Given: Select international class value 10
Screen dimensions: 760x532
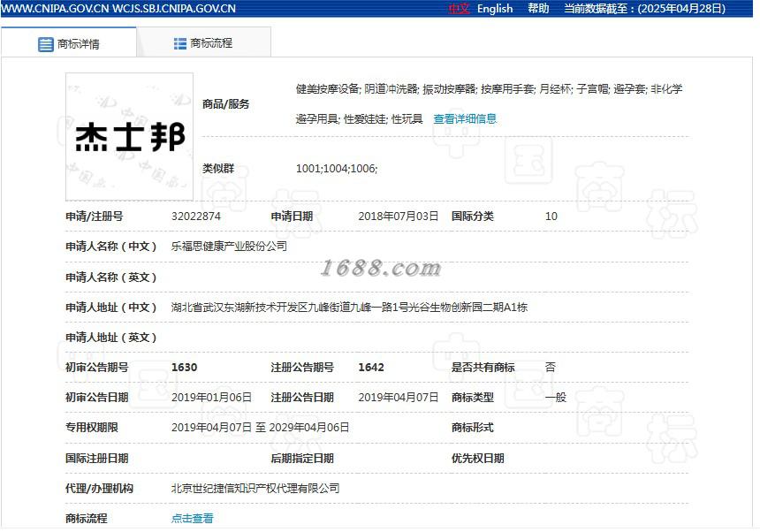Looking at the screenshot, I should [x=551, y=217].
